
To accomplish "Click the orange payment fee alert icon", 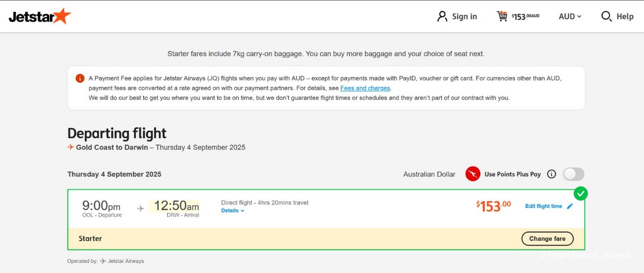I will point(80,78).
